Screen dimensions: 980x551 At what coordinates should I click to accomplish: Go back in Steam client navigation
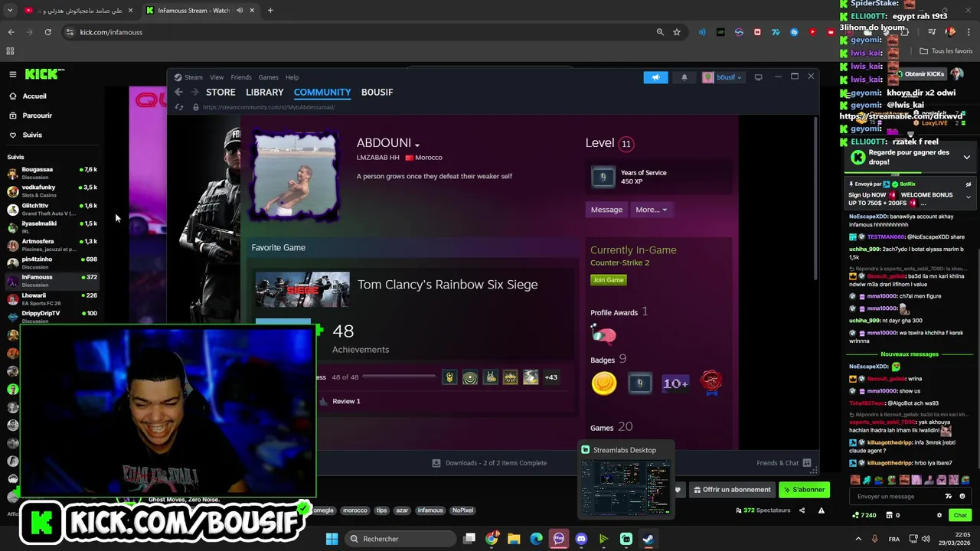(x=178, y=92)
